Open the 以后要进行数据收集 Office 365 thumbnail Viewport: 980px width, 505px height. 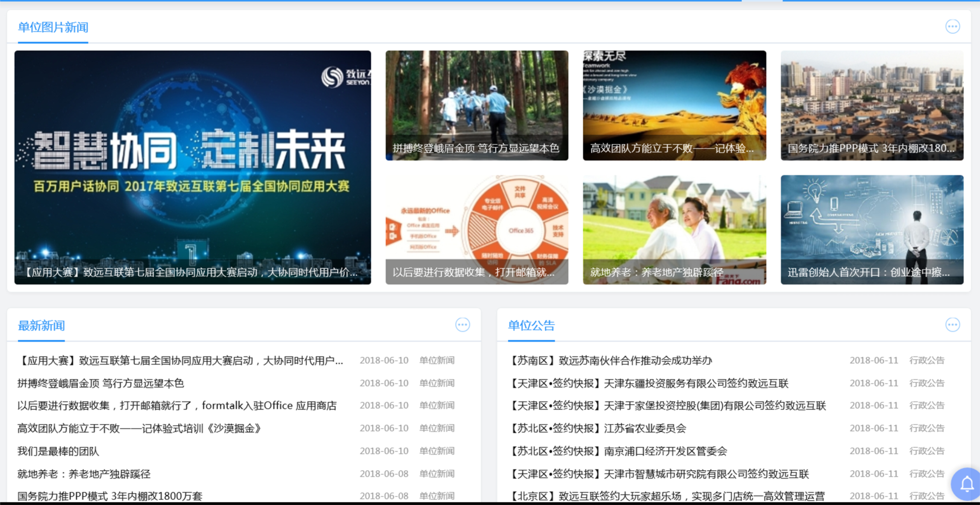point(477,230)
